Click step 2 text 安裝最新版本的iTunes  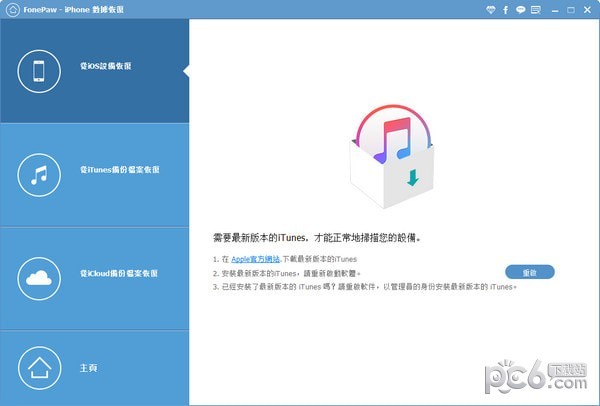point(287,274)
